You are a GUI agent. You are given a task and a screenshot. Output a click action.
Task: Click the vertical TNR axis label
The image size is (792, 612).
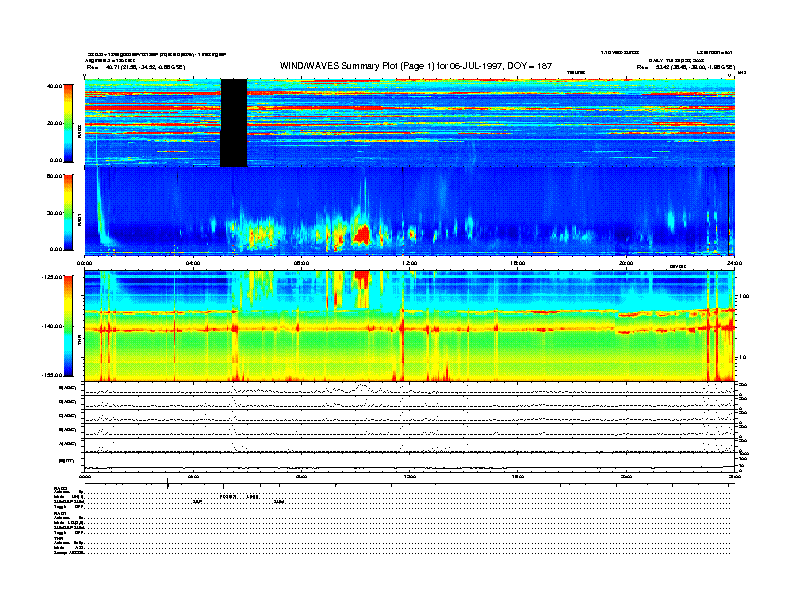[79, 341]
